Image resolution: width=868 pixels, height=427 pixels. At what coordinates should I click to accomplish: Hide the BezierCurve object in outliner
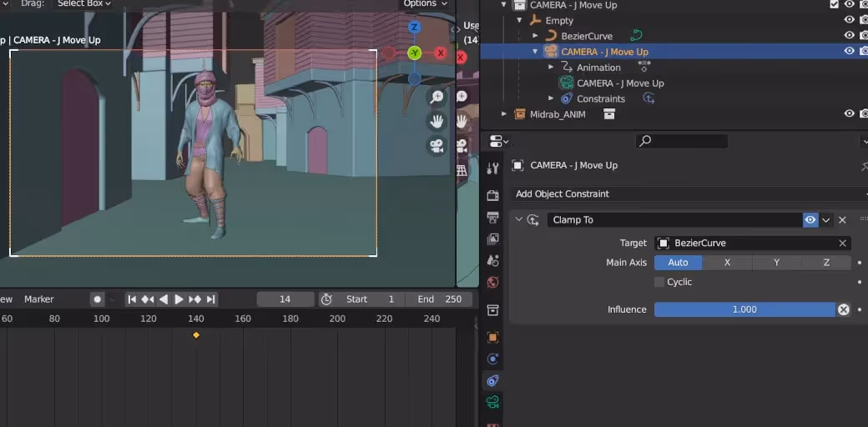pyautogui.click(x=849, y=35)
